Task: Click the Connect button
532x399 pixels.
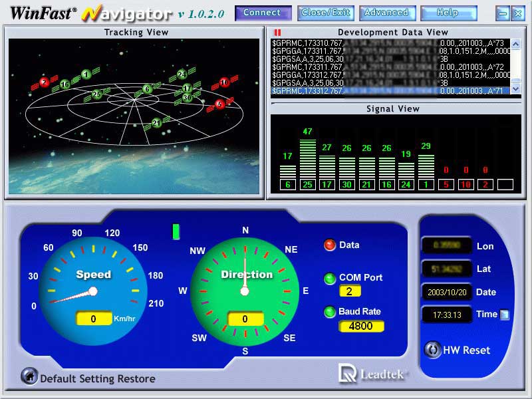Action: tap(263, 13)
